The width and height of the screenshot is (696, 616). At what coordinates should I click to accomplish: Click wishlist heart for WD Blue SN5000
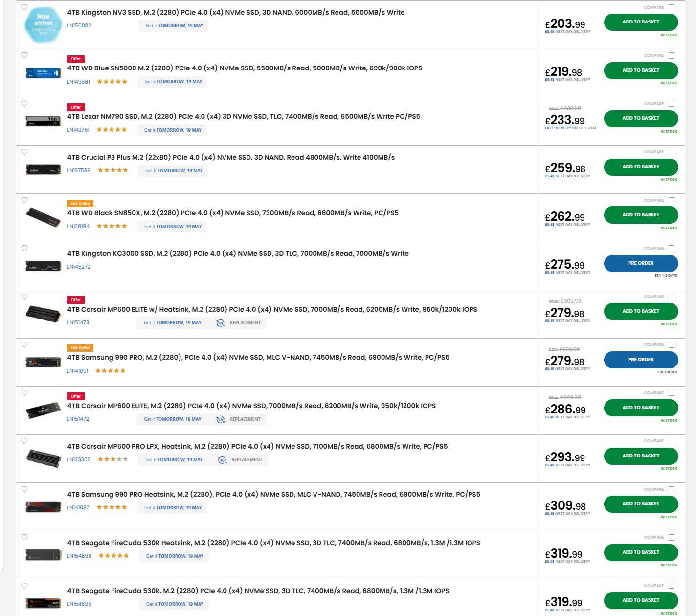tap(24, 55)
